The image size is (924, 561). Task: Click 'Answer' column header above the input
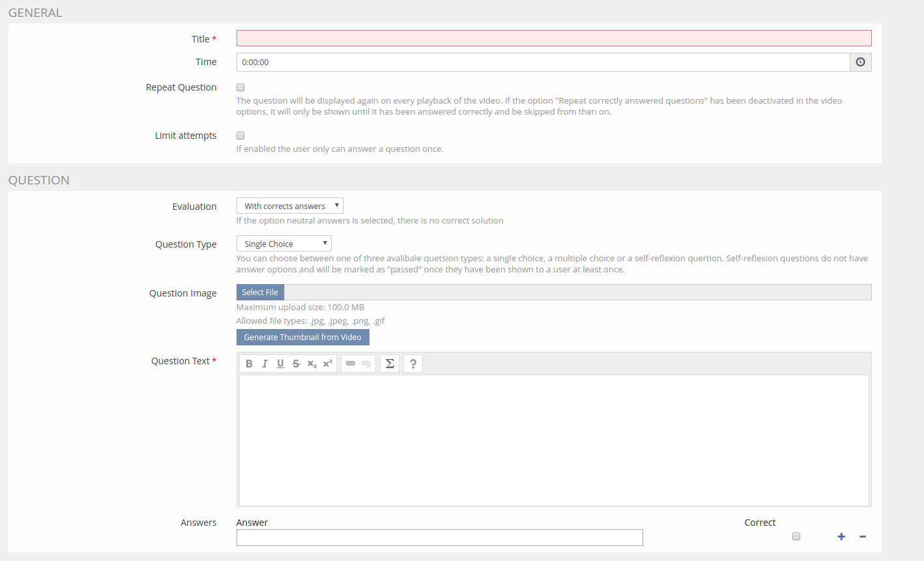(x=252, y=523)
